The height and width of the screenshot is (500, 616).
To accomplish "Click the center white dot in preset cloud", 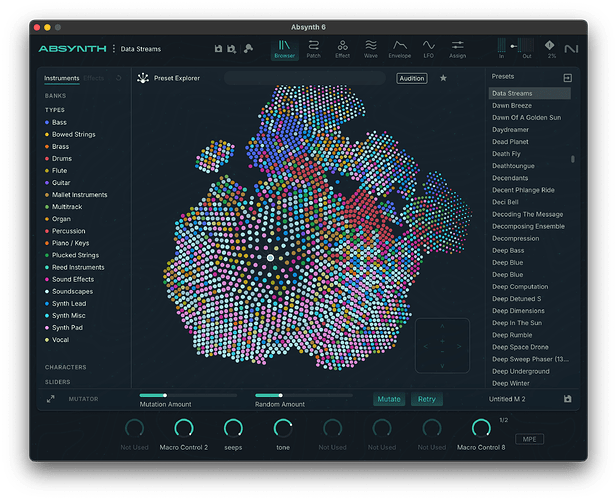I will 270,258.
